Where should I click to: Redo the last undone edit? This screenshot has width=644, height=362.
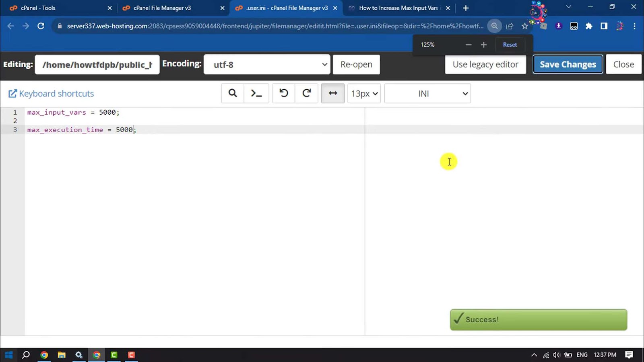pyautogui.click(x=307, y=93)
